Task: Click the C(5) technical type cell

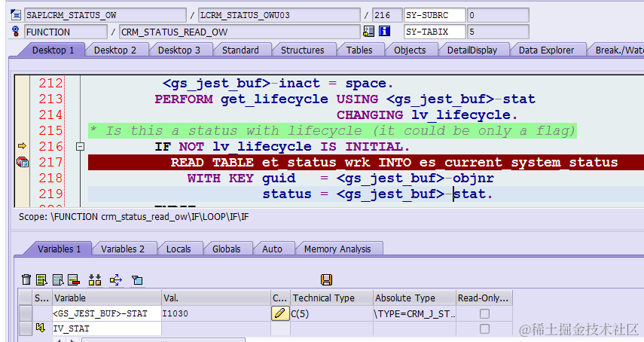Action: point(331,313)
